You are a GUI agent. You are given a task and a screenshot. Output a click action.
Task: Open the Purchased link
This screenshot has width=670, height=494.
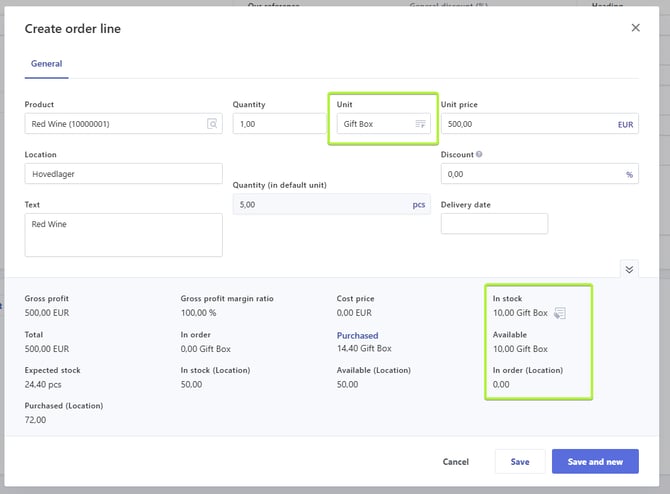(357, 336)
